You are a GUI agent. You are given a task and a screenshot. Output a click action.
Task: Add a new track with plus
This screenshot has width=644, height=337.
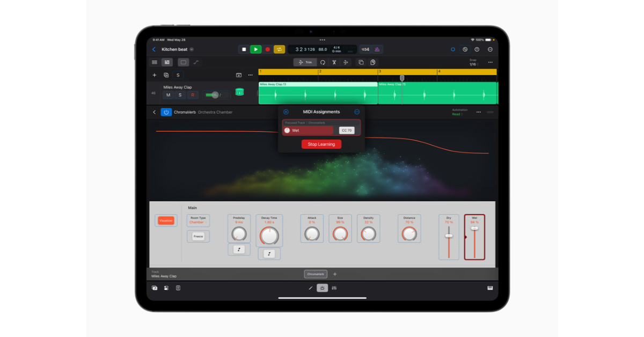click(x=155, y=75)
